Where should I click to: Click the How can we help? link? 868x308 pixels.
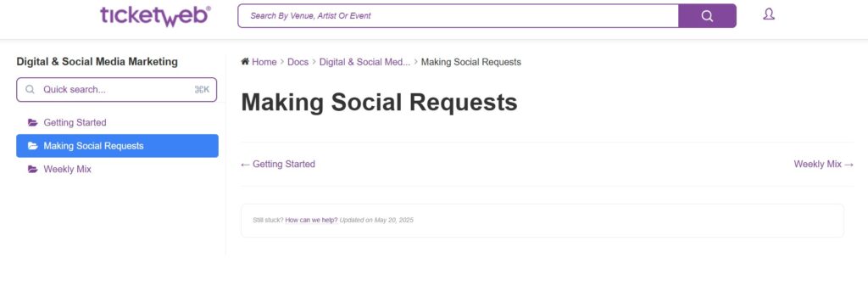(x=311, y=220)
